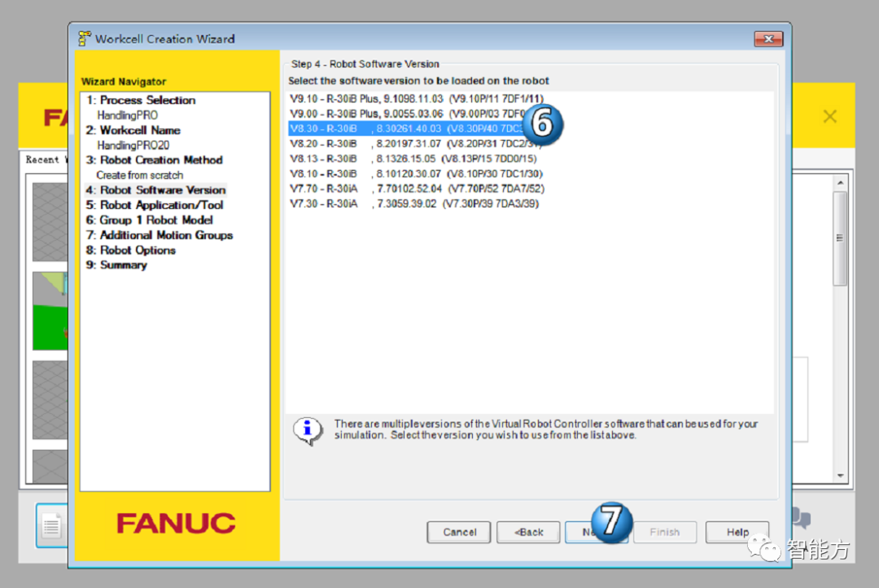Go to step 3 Robot Creation Method
This screenshot has height=588, width=879.
tap(155, 160)
